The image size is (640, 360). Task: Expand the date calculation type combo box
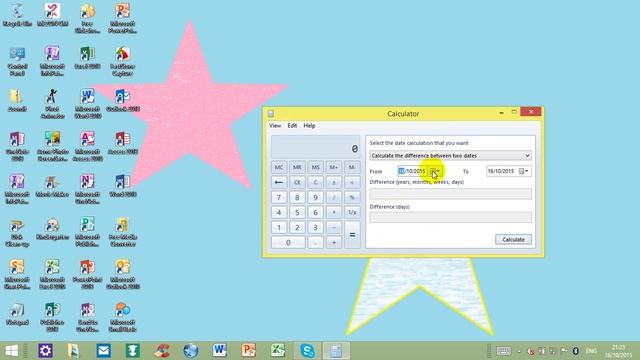[451, 156]
